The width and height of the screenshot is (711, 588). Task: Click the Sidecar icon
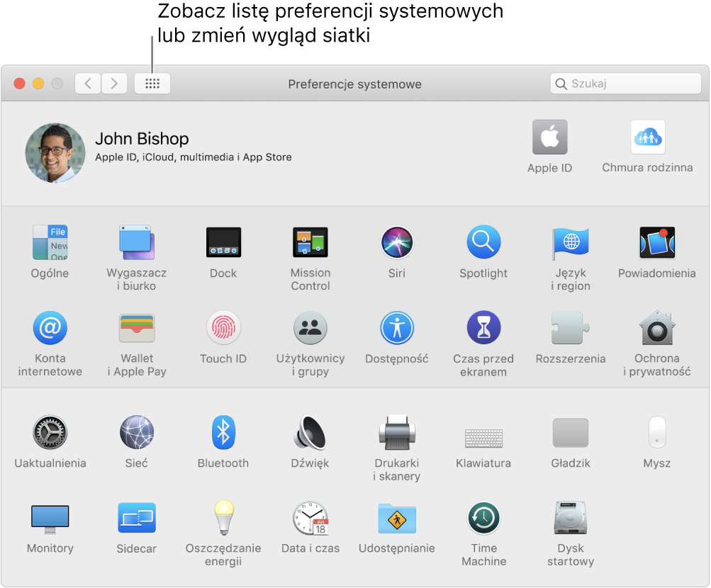(x=136, y=519)
